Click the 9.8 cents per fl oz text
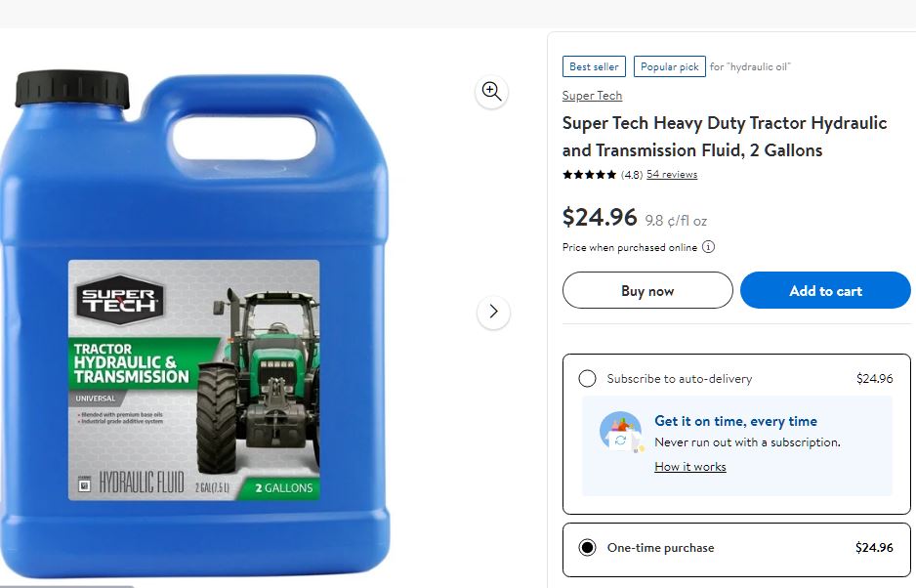 pyautogui.click(x=676, y=221)
